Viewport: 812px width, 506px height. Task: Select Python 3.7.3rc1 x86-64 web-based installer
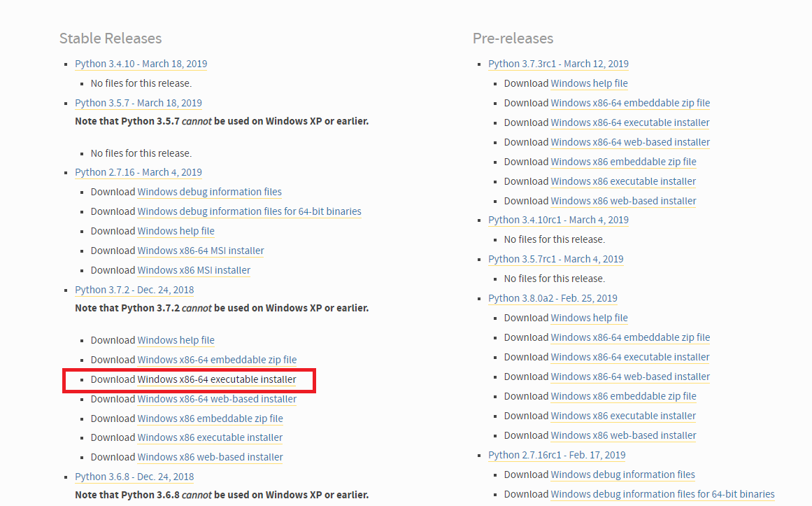point(630,143)
